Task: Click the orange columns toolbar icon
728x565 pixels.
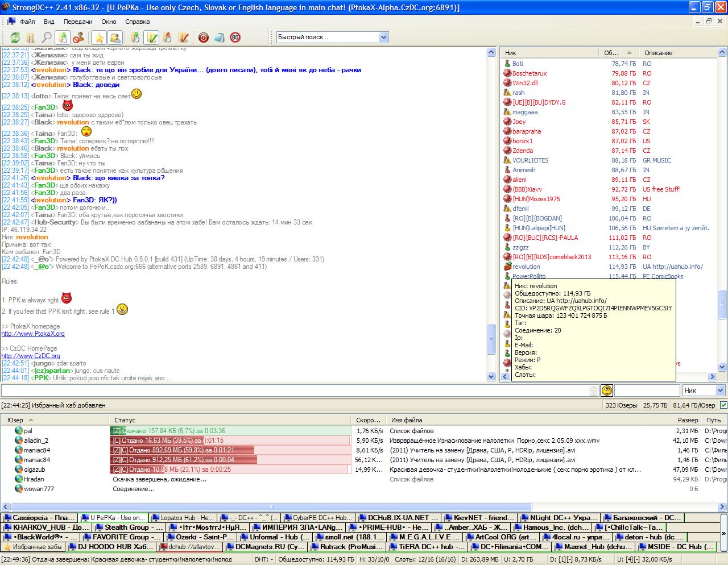Action: (x=31, y=38)
